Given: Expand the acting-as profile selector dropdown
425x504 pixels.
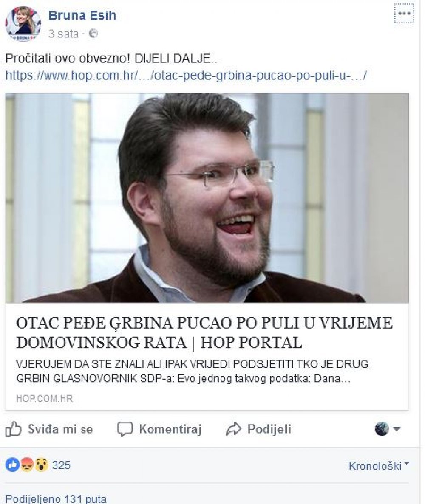Looking at the screenshot, I should point(387,429).
